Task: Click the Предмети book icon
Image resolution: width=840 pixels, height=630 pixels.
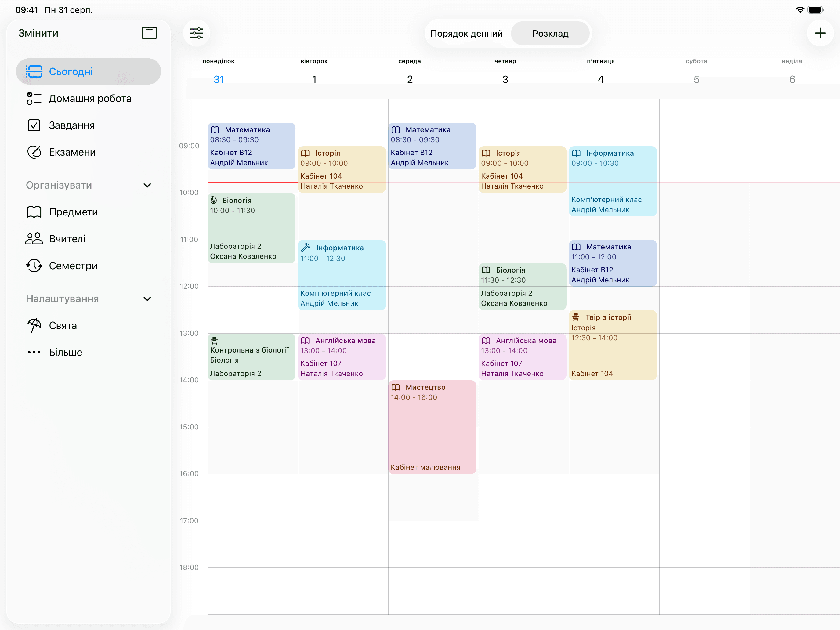Action: [x=34, y=212]
